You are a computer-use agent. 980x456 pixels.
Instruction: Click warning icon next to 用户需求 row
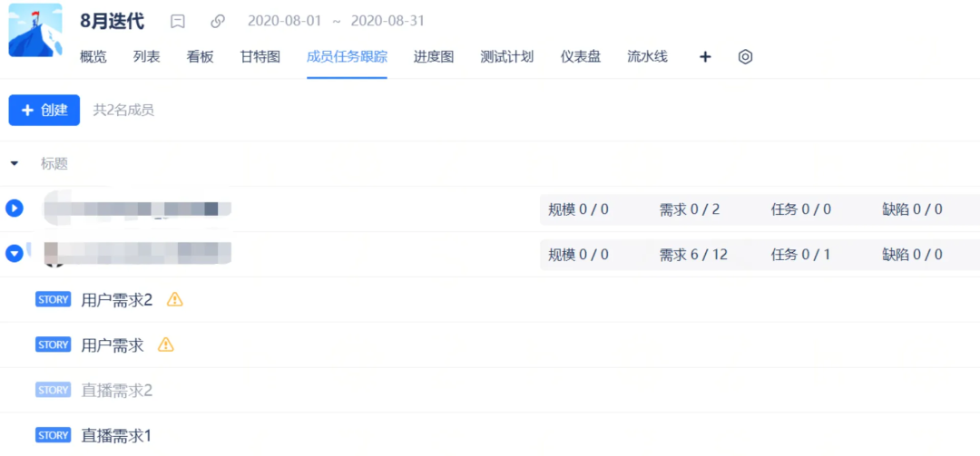(x=166, y=344)
